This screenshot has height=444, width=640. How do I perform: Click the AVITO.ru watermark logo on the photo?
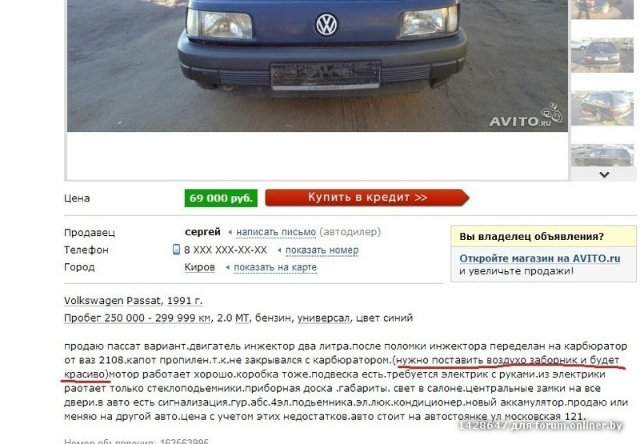click(x=526, y=116)
